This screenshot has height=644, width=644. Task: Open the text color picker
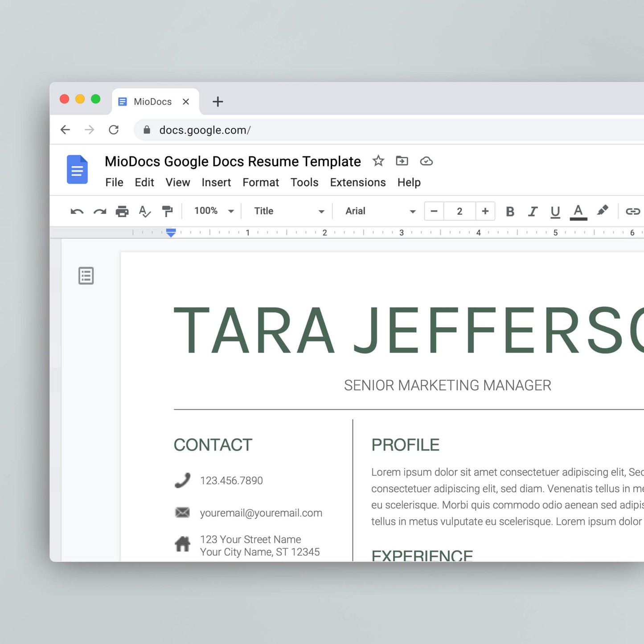point(578,211)
